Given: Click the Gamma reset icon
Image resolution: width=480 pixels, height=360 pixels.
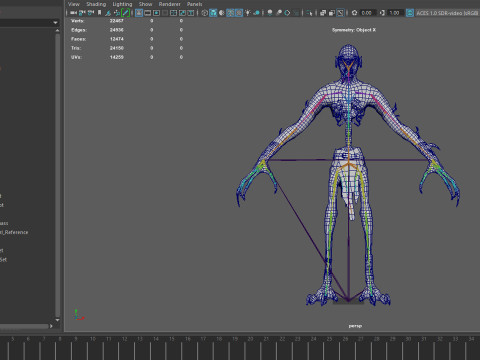Looking at the screenshot, I should (x=382, y=13).
